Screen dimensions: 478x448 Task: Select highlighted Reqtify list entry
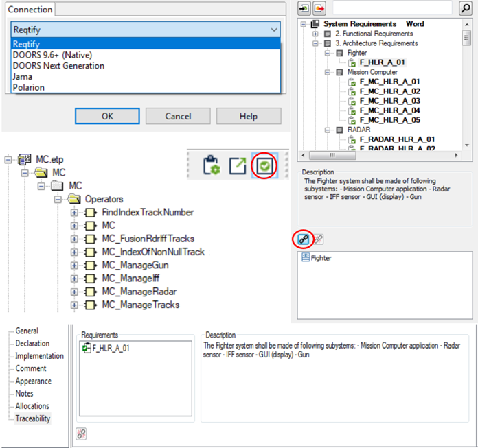(146, 44)
